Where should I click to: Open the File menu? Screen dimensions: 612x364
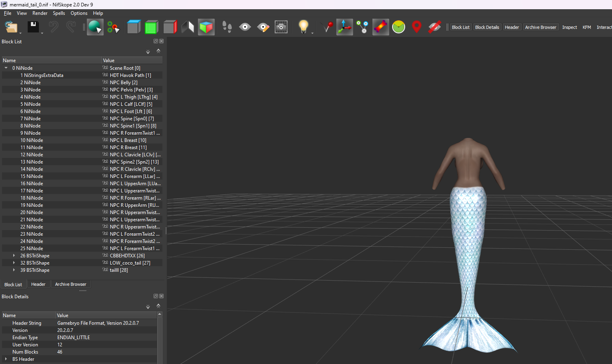click(8, 13)
